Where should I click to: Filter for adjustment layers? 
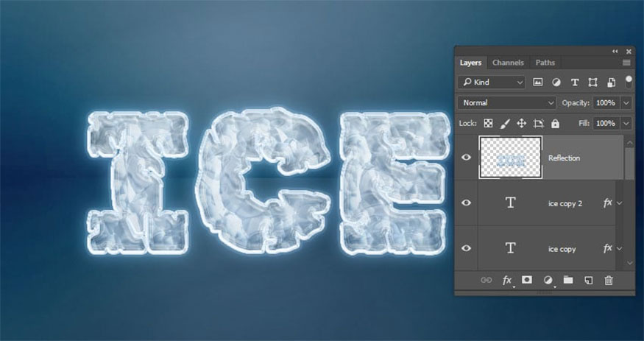pyautogui.click(x=556, y=82)
